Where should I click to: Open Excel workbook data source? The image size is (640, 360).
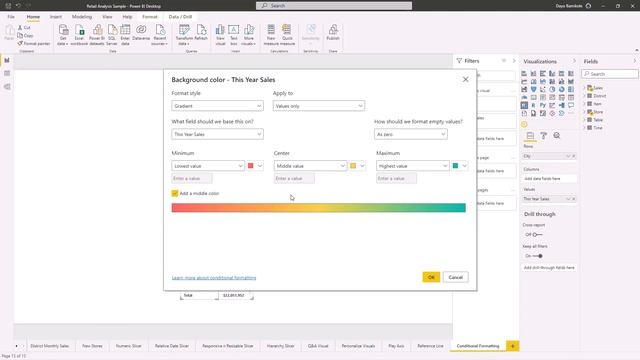[x=79, y=35]
